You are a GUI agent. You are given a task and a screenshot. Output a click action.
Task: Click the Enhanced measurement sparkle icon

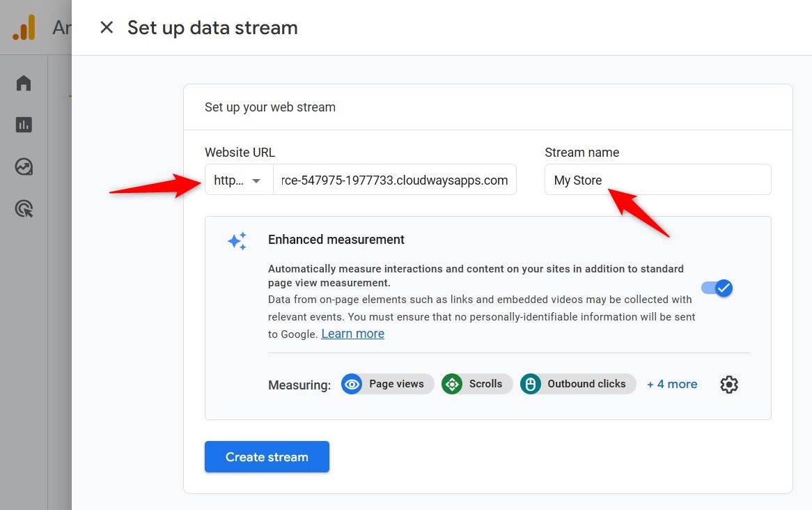click(237, 241)
